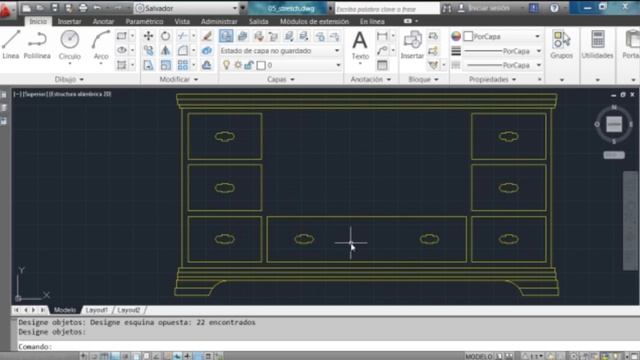Click the Módulos de extensión tab
This screenshot has height=360, width=640.
click(314, 21)
